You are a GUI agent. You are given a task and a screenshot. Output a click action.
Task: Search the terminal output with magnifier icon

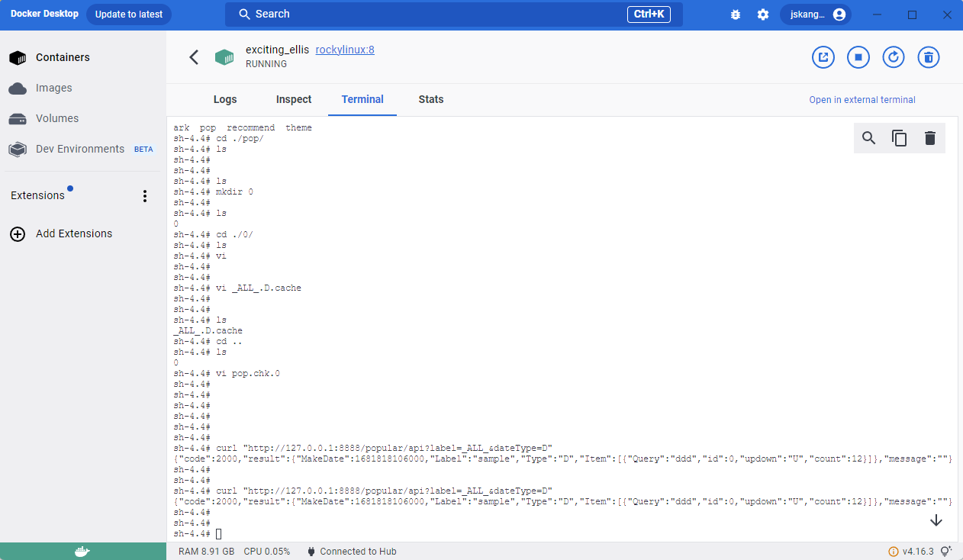(x=869, y=138)
